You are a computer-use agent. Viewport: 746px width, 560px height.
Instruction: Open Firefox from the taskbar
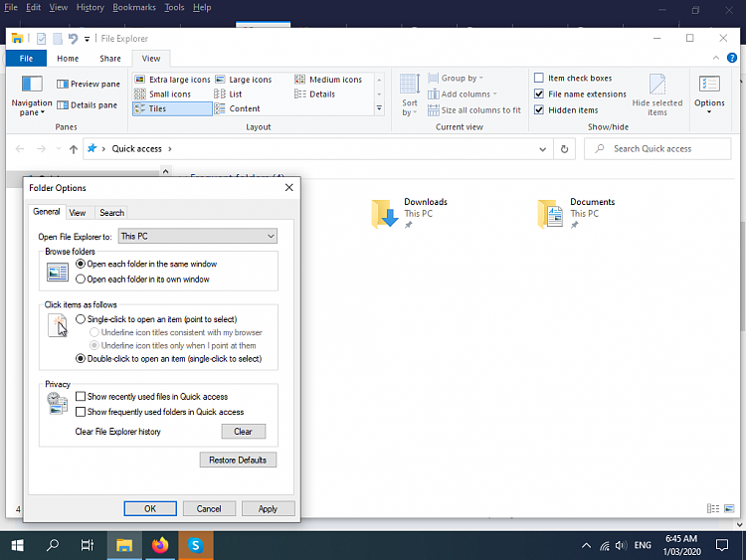point(161,545)
